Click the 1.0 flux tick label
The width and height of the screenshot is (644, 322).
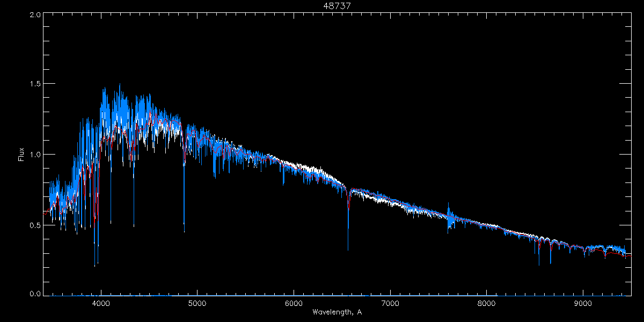coord(35,155)
